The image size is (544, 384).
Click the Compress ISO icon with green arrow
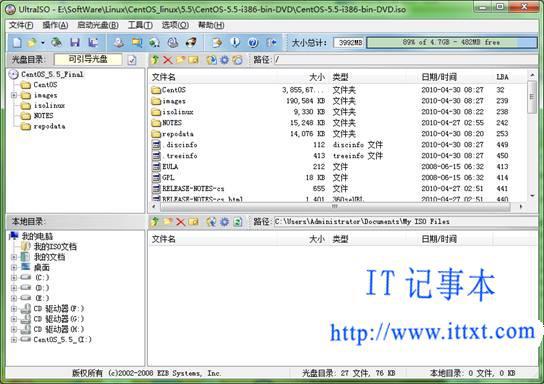[154, 42]
